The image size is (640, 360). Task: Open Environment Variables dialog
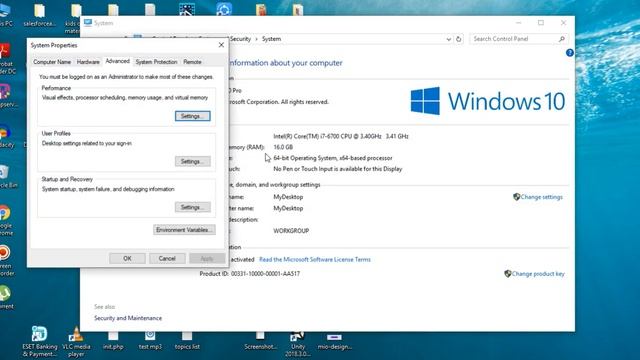(x=184, y=230)
